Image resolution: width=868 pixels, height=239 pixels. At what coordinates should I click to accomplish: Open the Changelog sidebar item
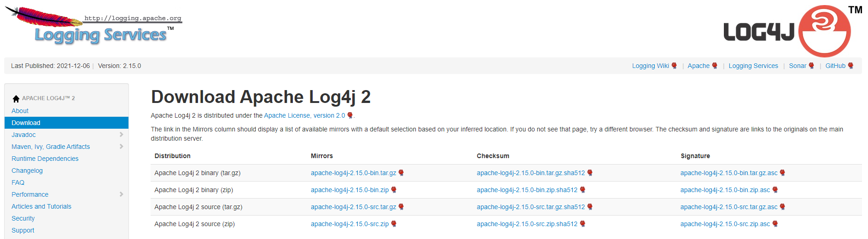click(x=27, y=171)
